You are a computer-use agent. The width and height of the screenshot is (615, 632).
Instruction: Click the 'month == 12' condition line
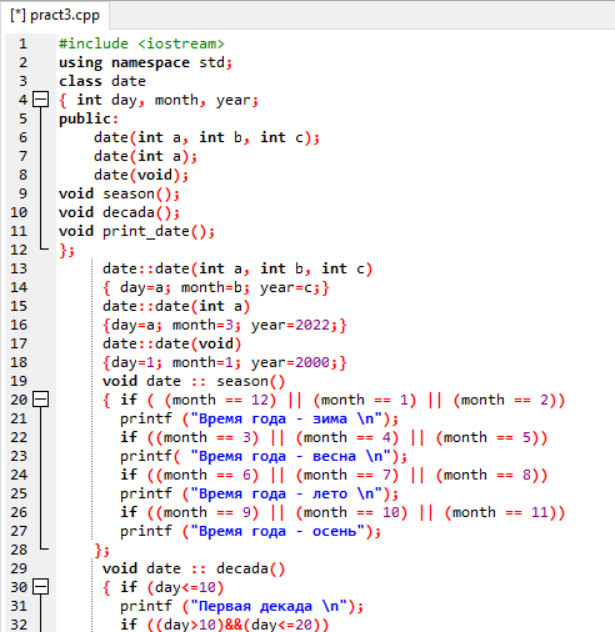click(x=334, y=400)
